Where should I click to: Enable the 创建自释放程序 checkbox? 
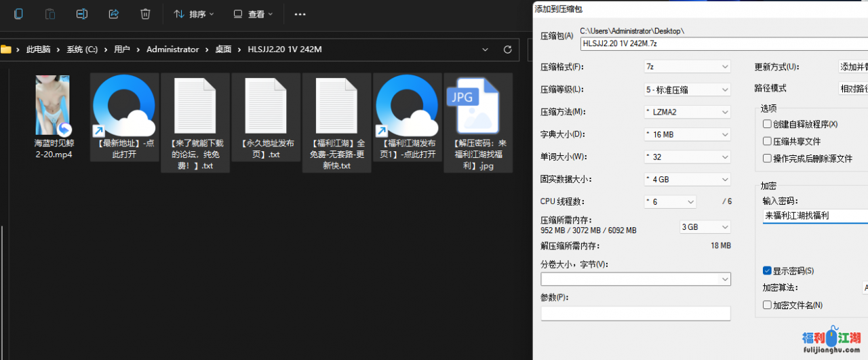[767, 124]
